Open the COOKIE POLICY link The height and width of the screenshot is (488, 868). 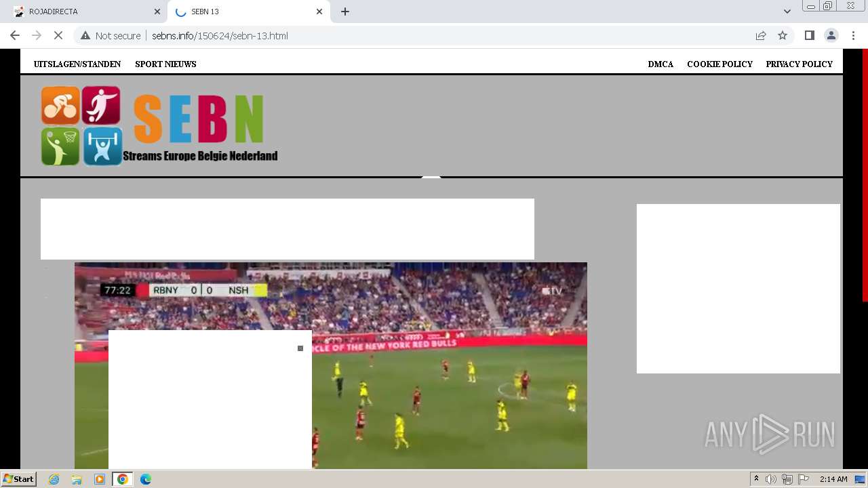(719, 64)
